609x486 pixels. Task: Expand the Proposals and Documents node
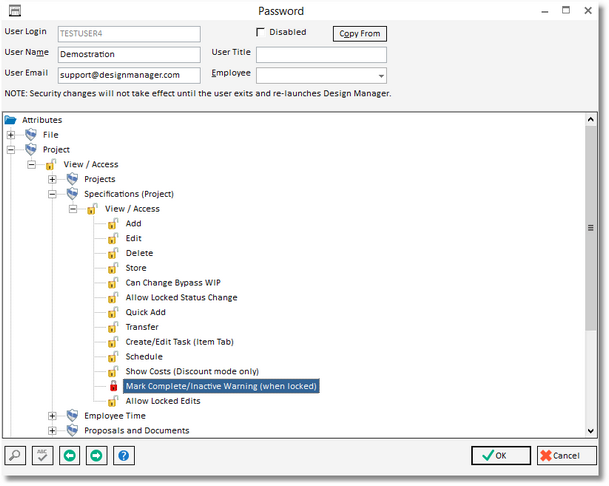point(52,430)
